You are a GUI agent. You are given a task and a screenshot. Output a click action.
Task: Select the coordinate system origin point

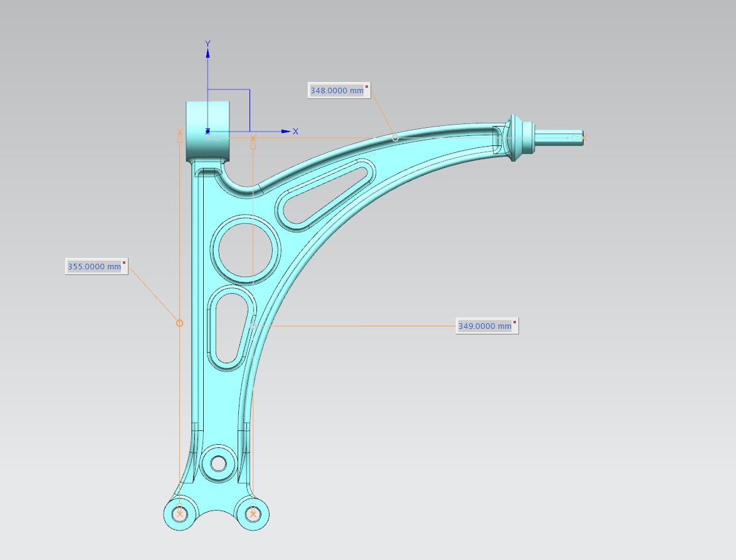(208, 132)
